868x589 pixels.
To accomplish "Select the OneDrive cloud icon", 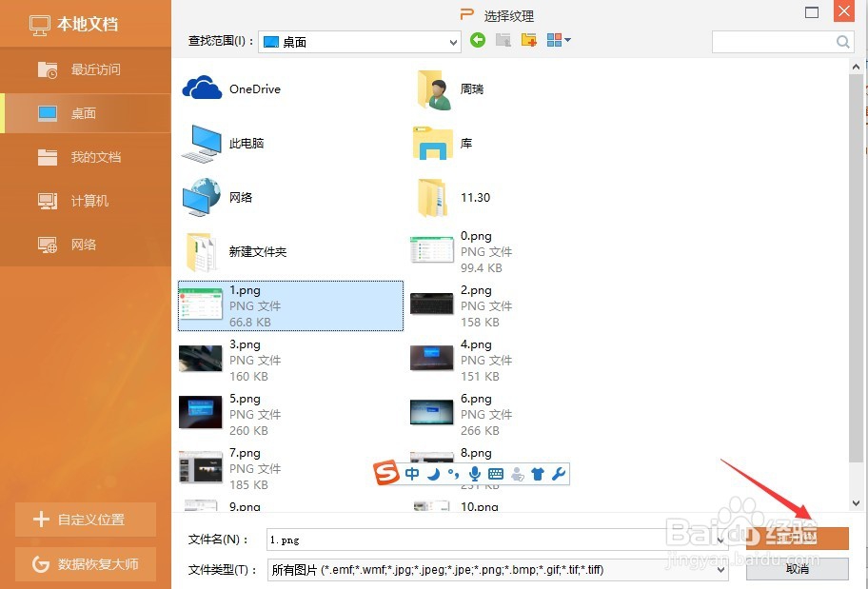I will [202, 88].
